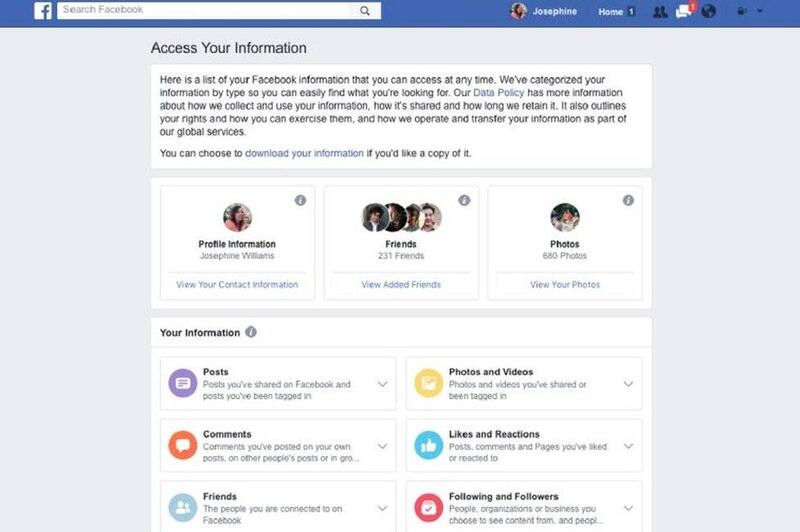Click info icon on Photos card
The image size is (800, 532).
[x=628, y=200]
